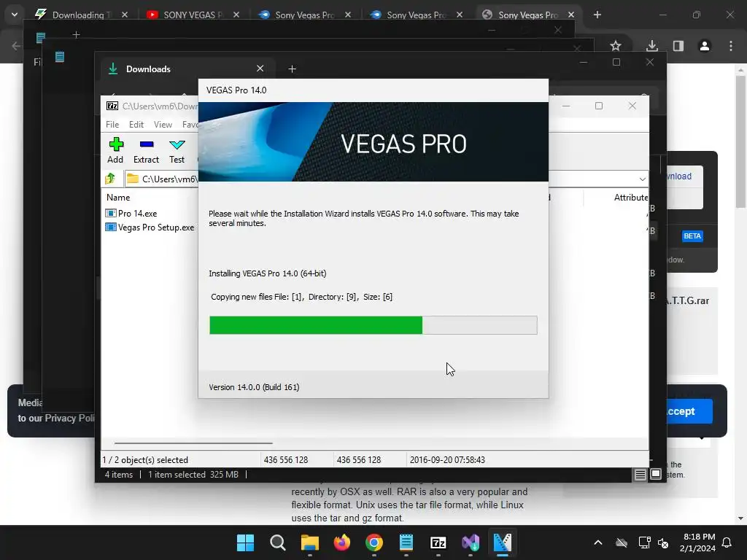Image resolution: width=747 pixels, height=560 pixels.
Task: Click the web page vertical scrollbar
Action: (740, 142)
